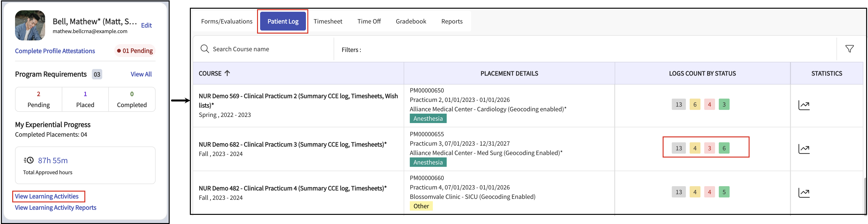The width and height of the screenshot is (868, 224).
Task: Click the approved hours clock icon
Action: click(29, 160)
